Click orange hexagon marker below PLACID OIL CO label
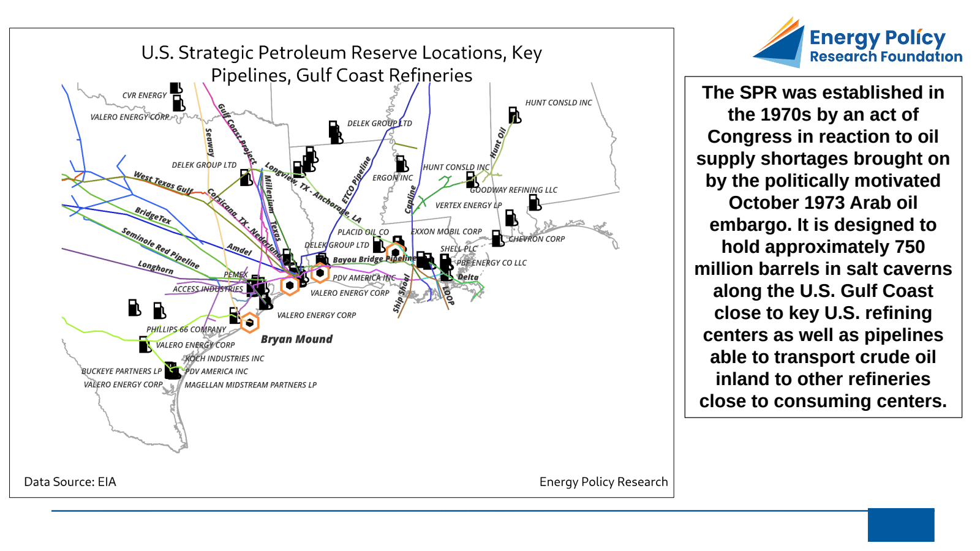Viewport: 980px width, 551px height. point(396,252)
